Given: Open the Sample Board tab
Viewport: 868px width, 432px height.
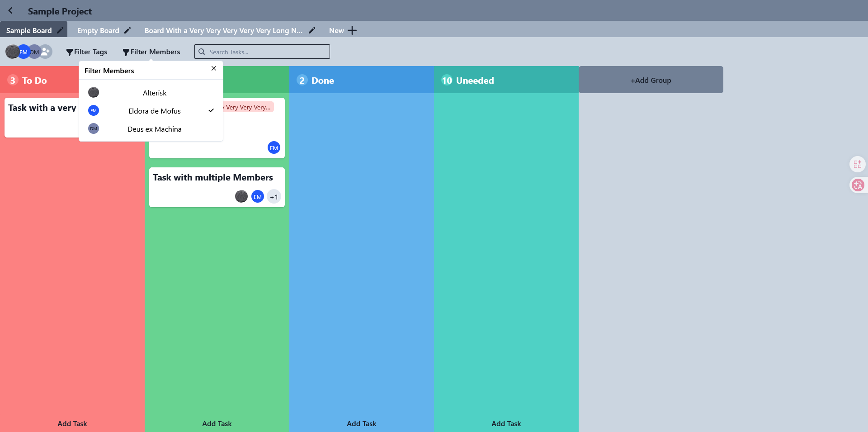Looking at the screenshot, I should point(29,30).
